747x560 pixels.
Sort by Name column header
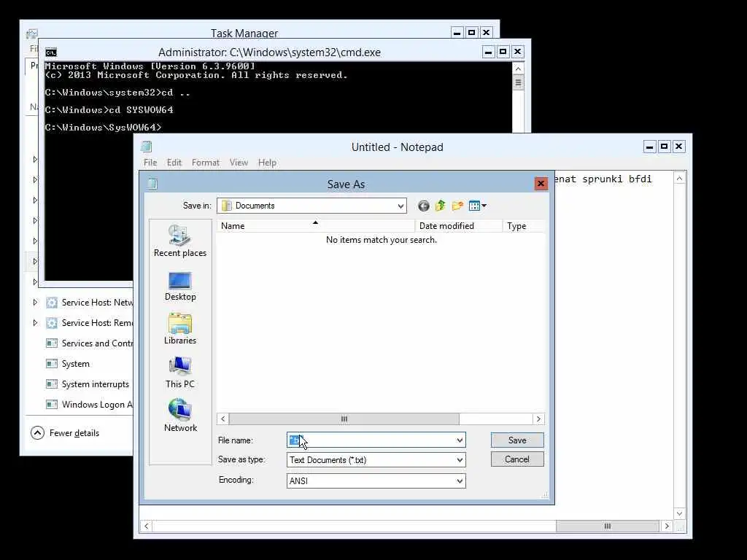[x=315, y=226]
